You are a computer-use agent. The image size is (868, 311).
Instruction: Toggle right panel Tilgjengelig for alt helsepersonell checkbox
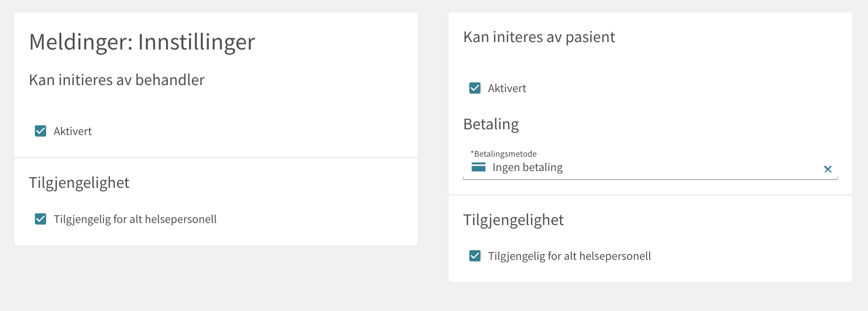pyautogui.click(x=475, y=256)
